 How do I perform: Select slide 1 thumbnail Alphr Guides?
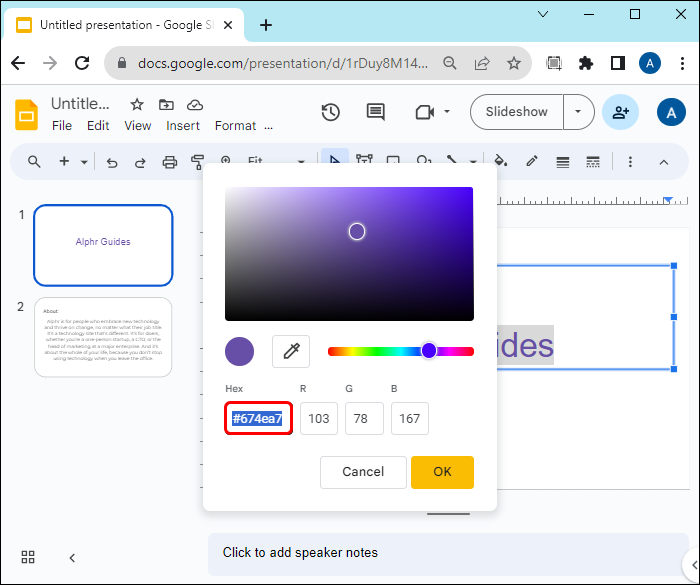[103, 245]
